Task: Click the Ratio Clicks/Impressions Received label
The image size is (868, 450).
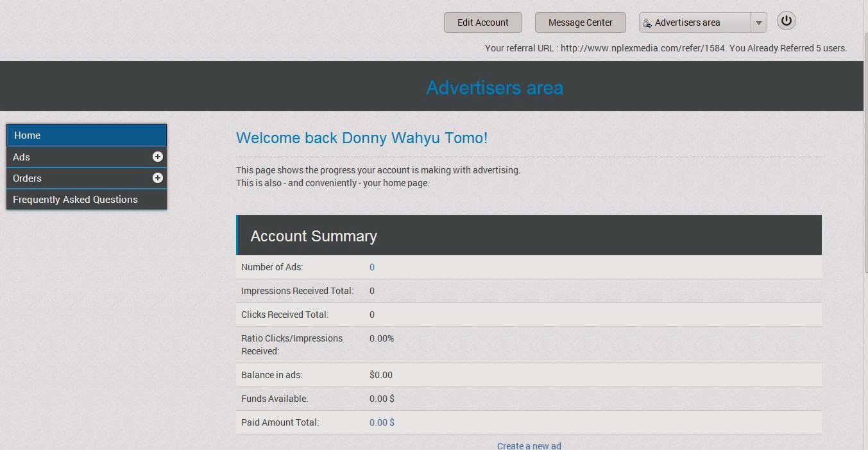Action: click(x=292, y=345)
